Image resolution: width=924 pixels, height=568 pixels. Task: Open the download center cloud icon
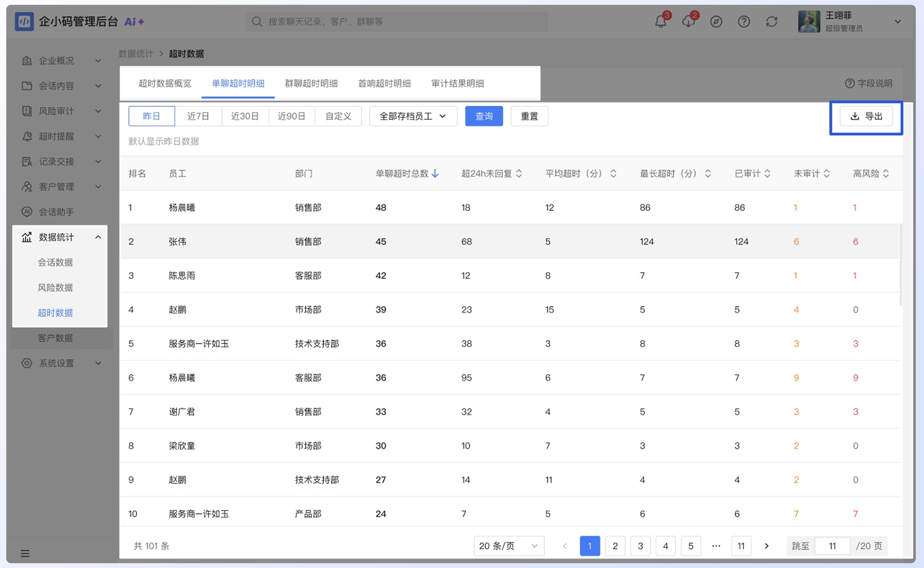(688, 21)
